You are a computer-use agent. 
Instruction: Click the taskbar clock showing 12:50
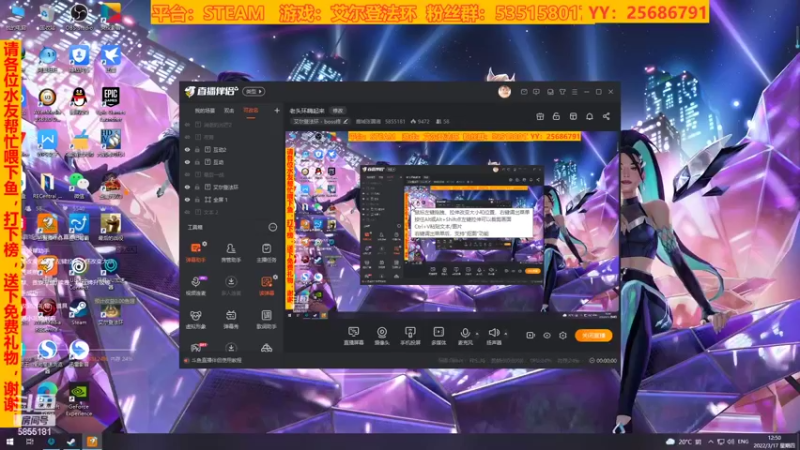pyautogui.click(x=774, y=442)
